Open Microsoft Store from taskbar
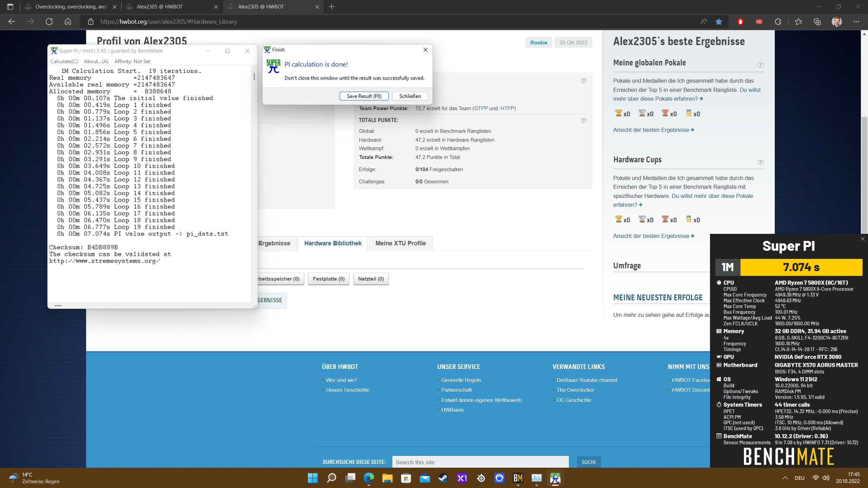Screen dimensions: 868x488 pos(406,478)
